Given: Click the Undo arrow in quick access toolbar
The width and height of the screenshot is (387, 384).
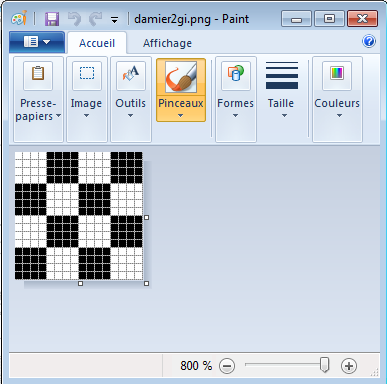Looking at the screenshot, I should tap(75, 19).
